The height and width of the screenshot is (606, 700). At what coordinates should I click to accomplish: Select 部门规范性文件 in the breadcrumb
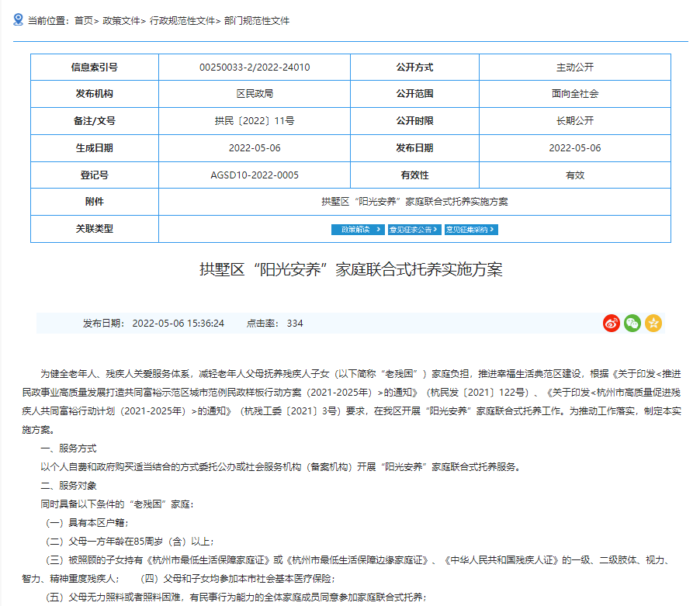point(256,21)
